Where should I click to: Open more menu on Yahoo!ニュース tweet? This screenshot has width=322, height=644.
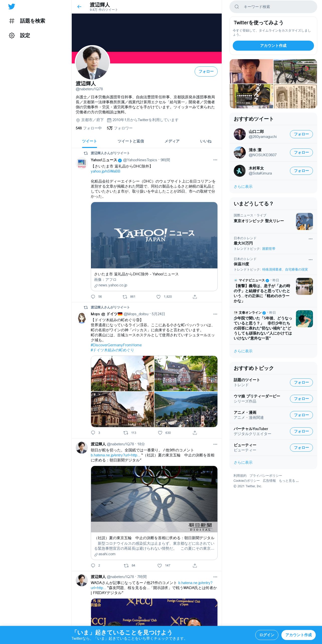point(215,160)
